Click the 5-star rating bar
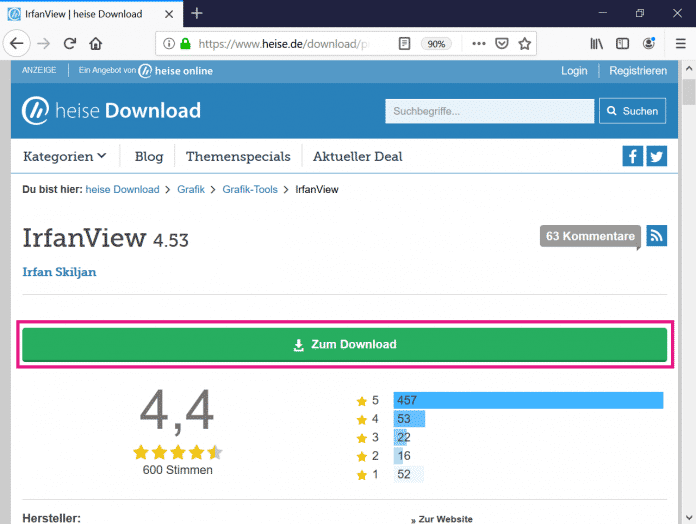 pyautogui.click(x=528, y=400)
